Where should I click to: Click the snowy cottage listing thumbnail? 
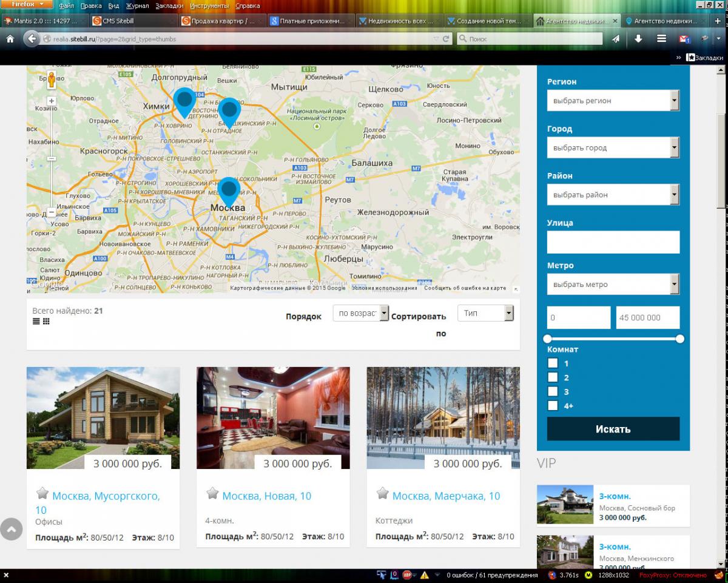click(x=443, y=418)
